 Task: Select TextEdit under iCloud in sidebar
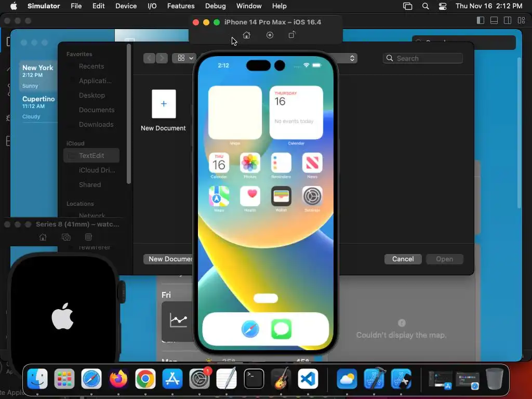(x=91, y=155)
